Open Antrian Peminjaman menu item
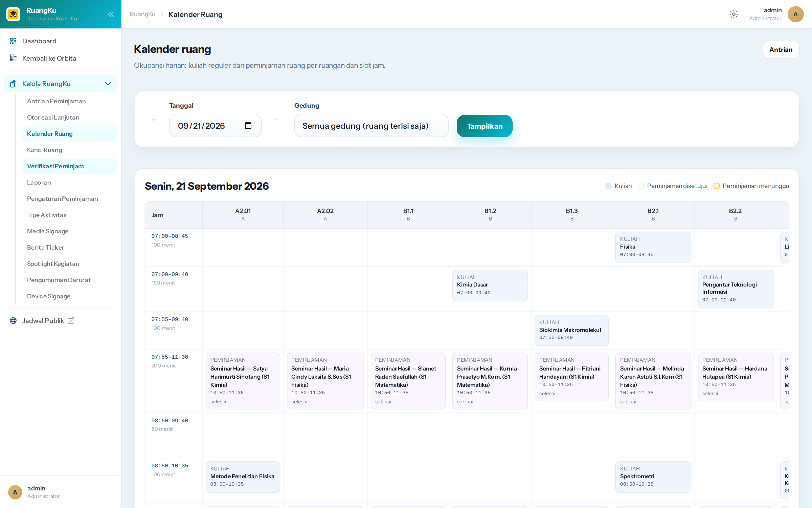This screenshot has width=812, height=508. pyautogui.click(x=69, y=101)
